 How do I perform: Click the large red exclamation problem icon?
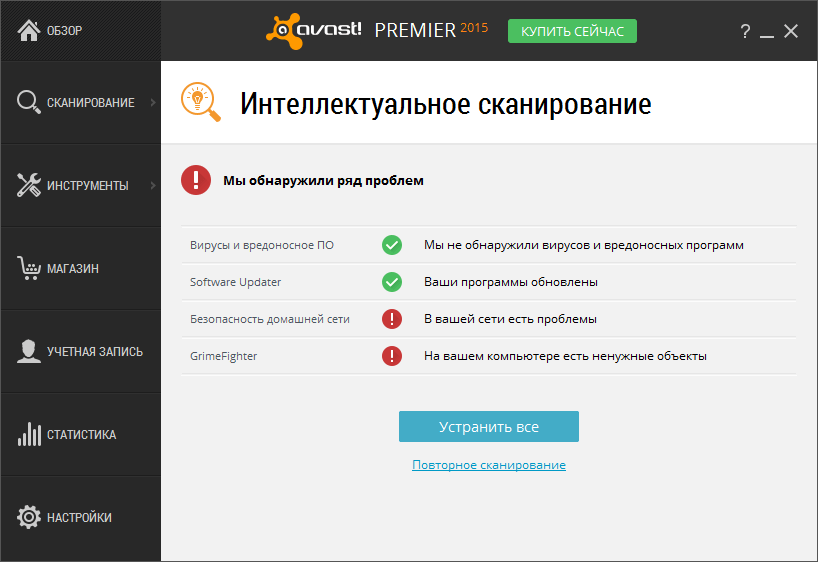[x=196, y=180]
